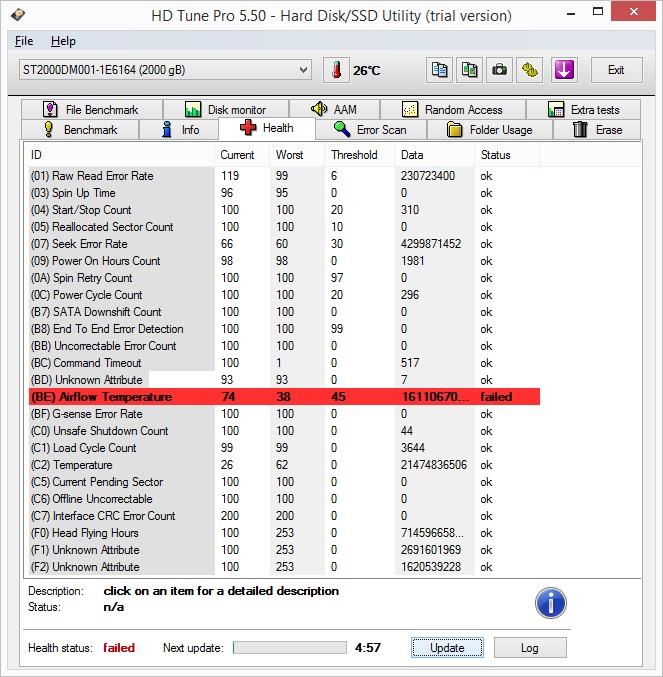This screenshot has height=677, width=663.
Task: Select the (BF) G-sense Error Rate row
Action: tap(284, 414)
